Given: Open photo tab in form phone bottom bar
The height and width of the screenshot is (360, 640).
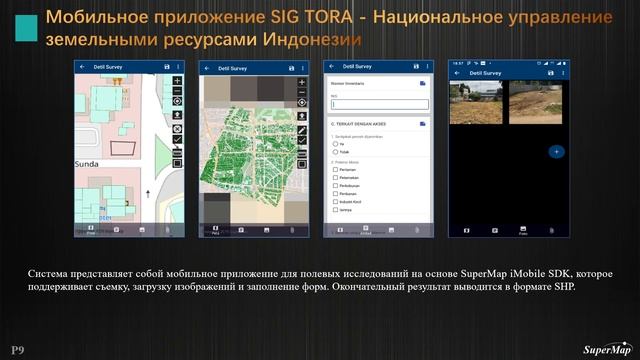Looking at the screenshot, I should coord(391,230).
